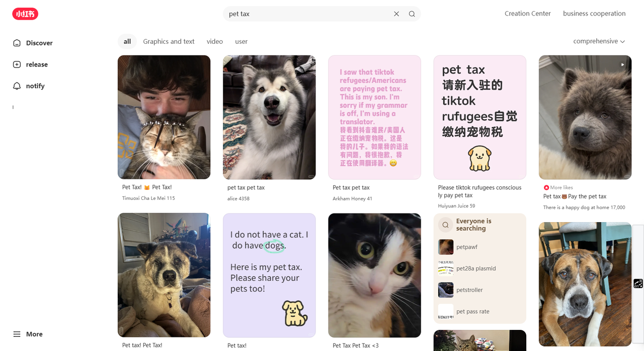Click the release plus icon
The height and width of the screenshot is (351, 644).
pos(17,64)
